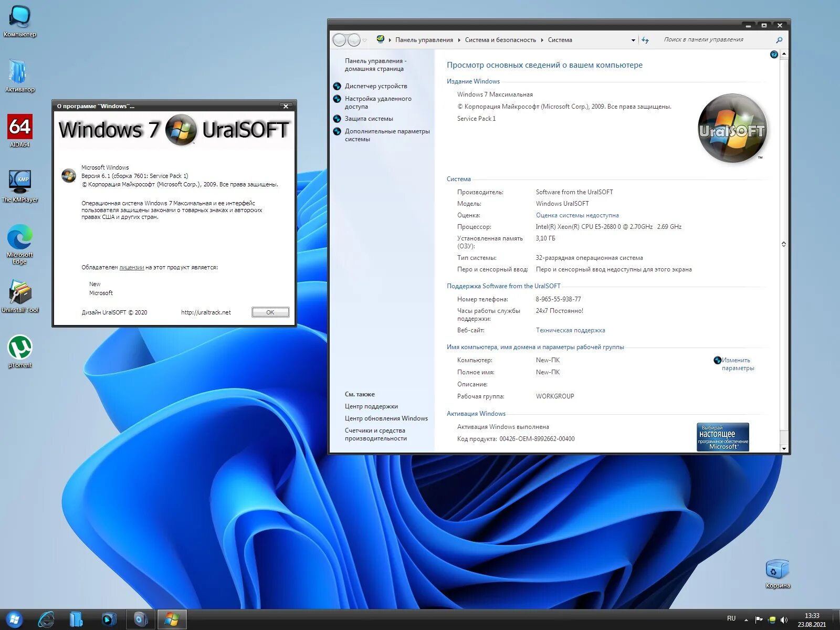Switch to the Windows flag taskbar window
This screenshot has width=840, height=630.
click(x=172, y=619)
